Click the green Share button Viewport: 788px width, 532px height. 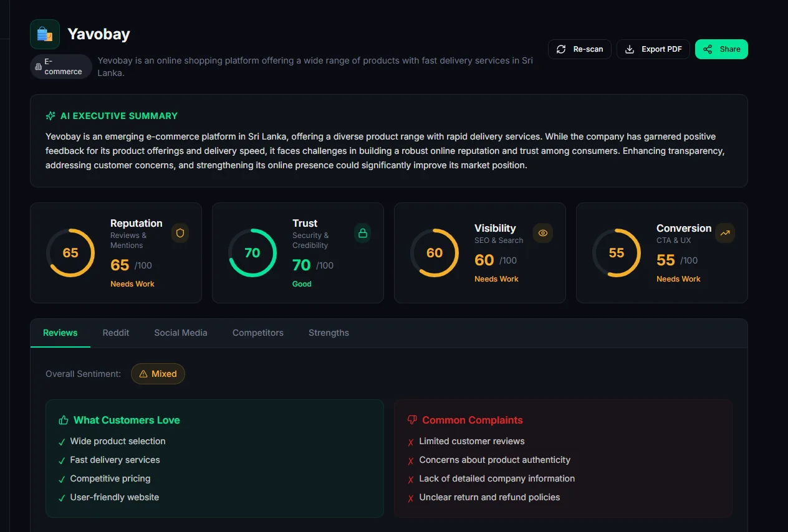pos(721,49)
